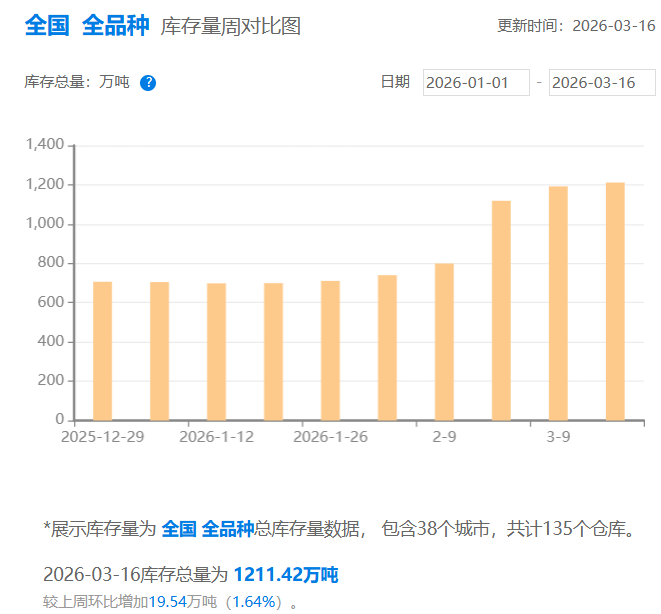This screenshot has width=661, height=614.
Task: Select the bar between 2026-1-26 and 2-9
Action: pos(387,347)
